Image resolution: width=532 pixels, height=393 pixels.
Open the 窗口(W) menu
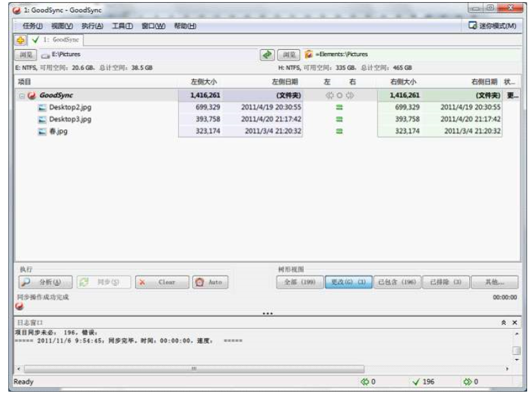[x=153, y=26]
